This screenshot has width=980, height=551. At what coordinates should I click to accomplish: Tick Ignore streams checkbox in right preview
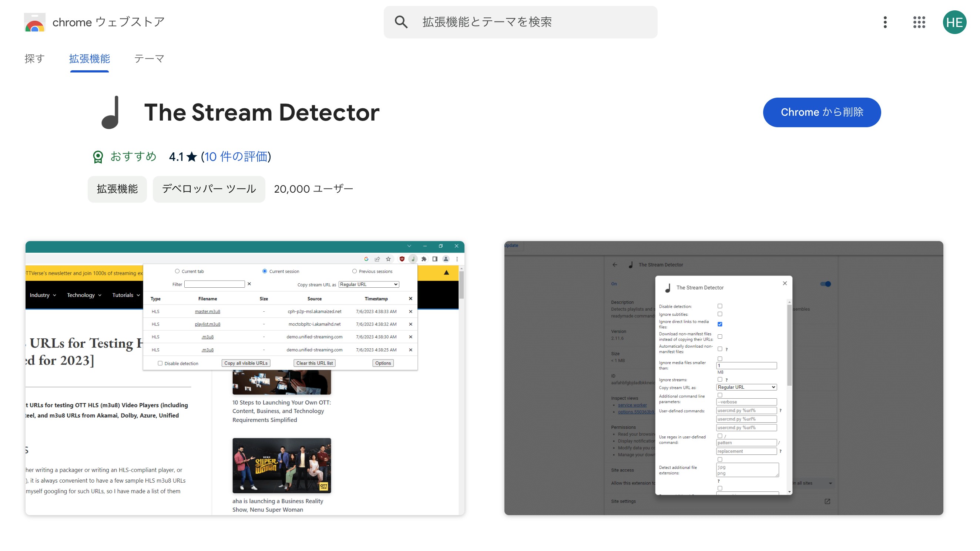click(x=719, y=379)
